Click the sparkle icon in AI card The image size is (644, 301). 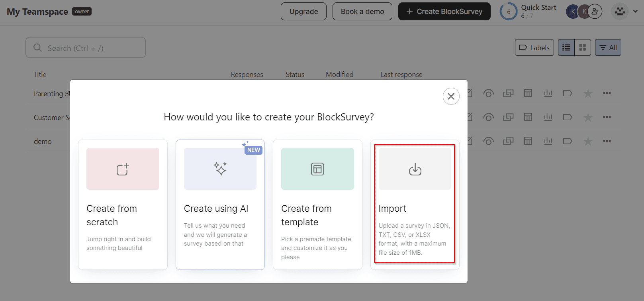pos(220,169)
